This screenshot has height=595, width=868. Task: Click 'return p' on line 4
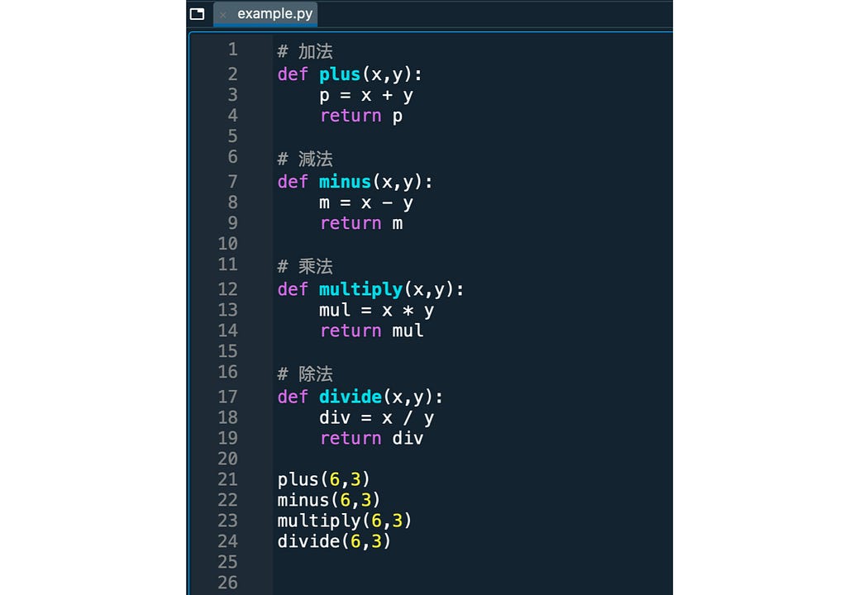tap(361, 117)
